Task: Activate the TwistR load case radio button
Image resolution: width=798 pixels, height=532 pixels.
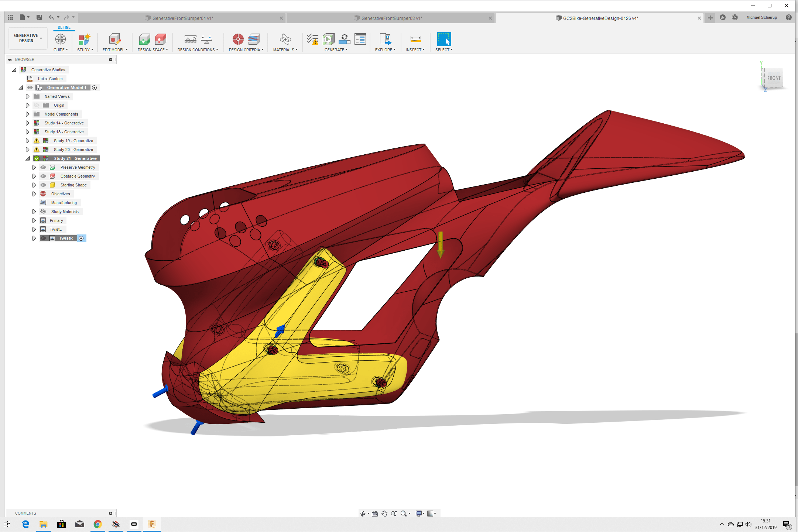Action: (81, 238)
